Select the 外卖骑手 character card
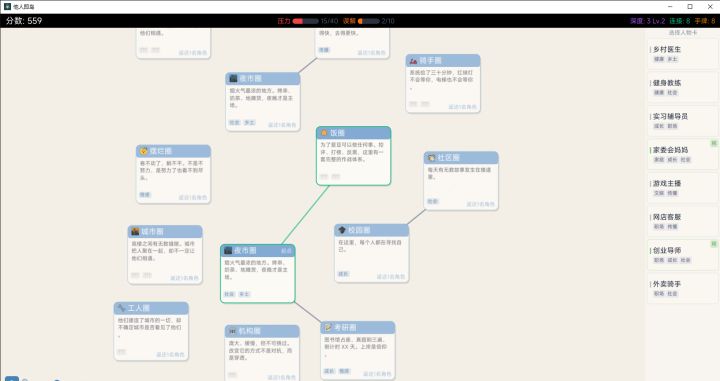 (x=682, y=288)
